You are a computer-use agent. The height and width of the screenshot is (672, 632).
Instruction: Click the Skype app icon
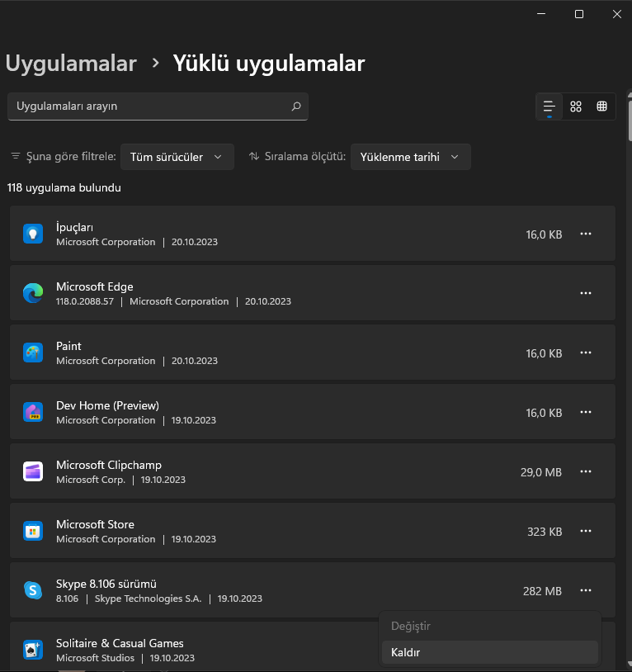pyautogui.click(x=33, y=590)
